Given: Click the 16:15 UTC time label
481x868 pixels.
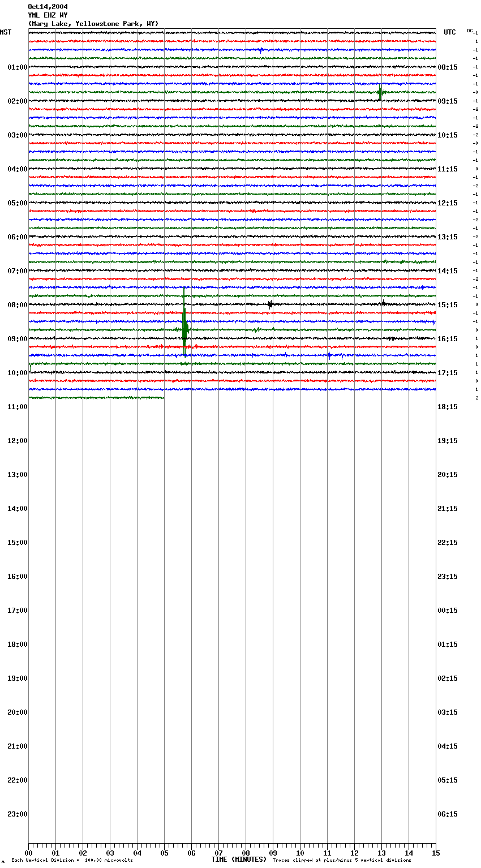Looking at the screenshot, I should click(x=448, y=339).
